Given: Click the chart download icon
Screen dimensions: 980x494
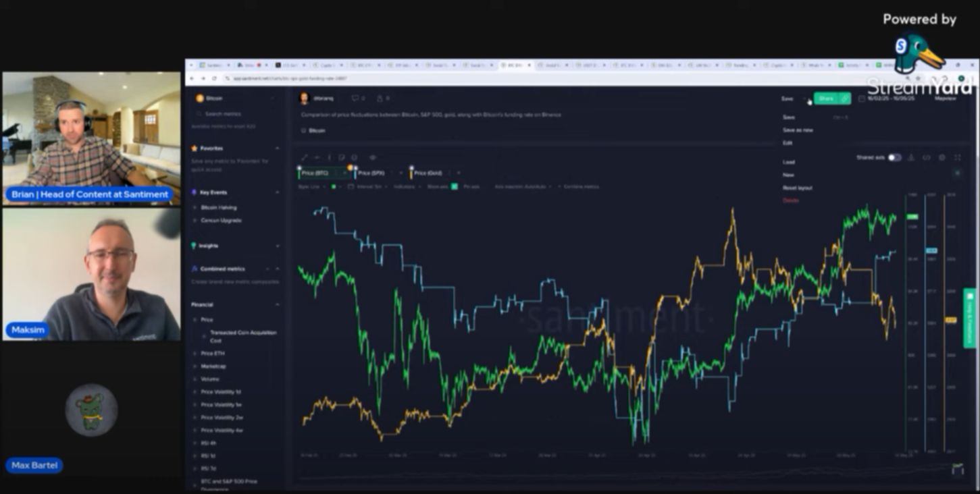Looking at the screenshot, I should pyautogui.click(x=910, y=157).
